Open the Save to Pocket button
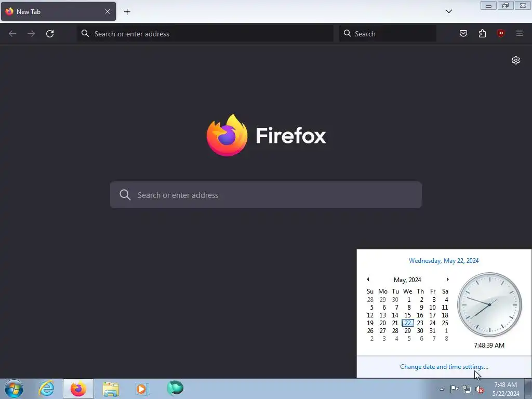Viewport: 532px width, 399px height. 463,33
